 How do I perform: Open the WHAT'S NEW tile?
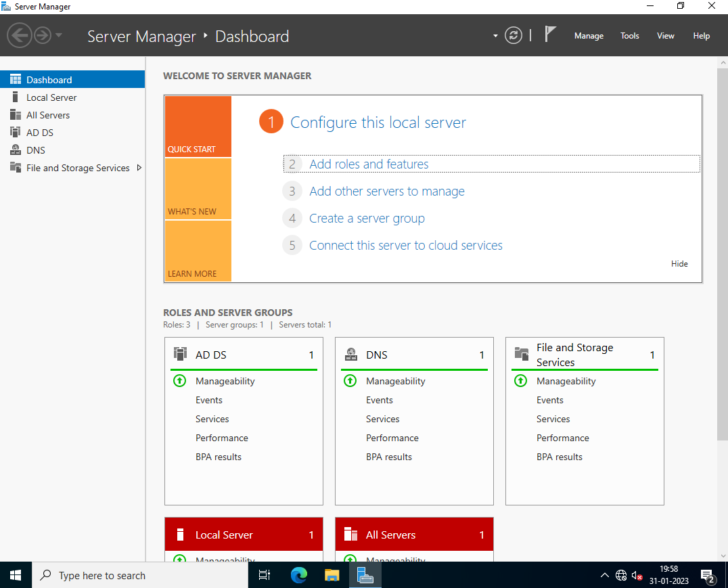[198, 189]
